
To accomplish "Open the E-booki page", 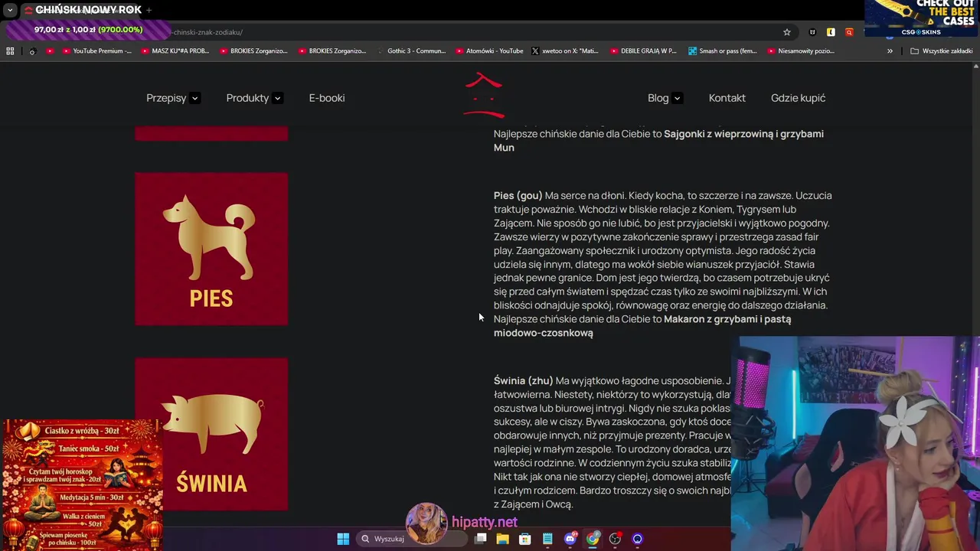I will [x=327, y=98].
